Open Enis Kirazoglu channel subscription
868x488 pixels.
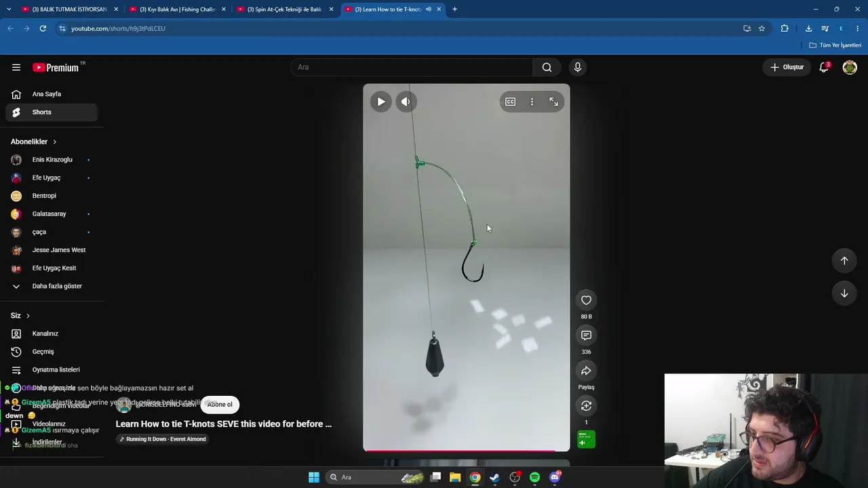click(52, 160)
